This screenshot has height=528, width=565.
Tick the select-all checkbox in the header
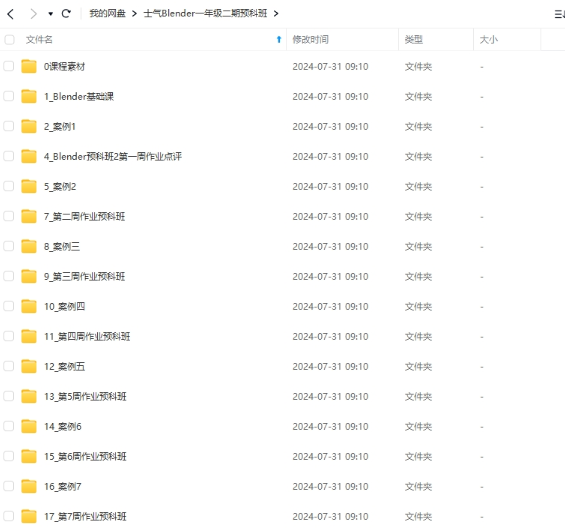(x=9, y=39)
